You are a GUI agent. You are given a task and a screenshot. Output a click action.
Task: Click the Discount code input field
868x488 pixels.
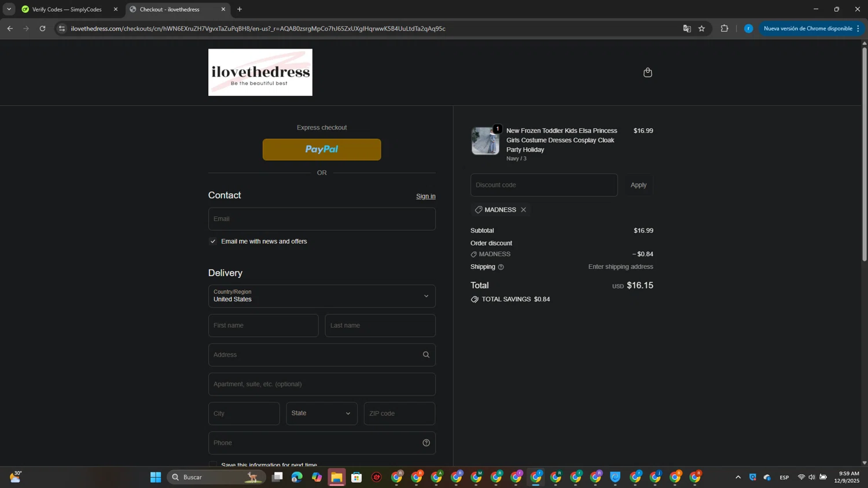point(544,185)
